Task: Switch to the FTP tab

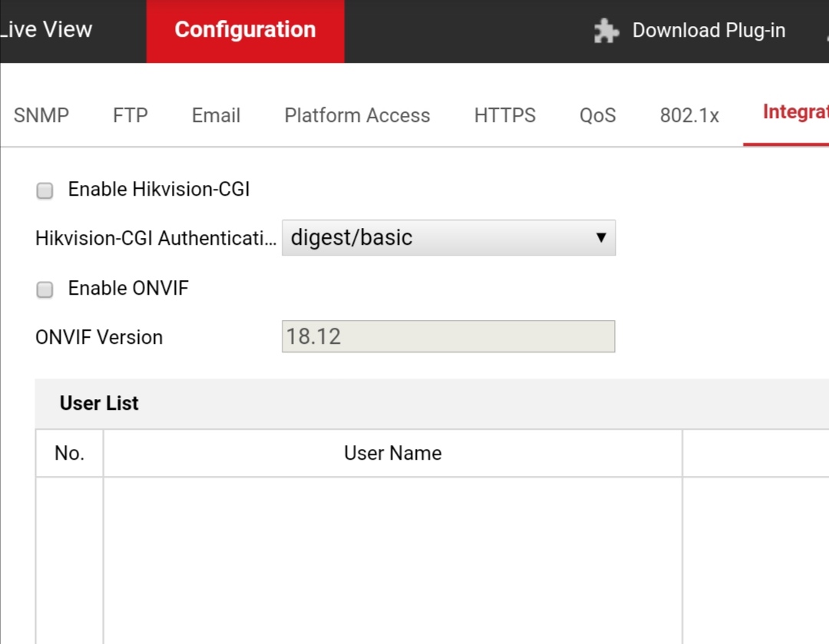Action: 130,115
